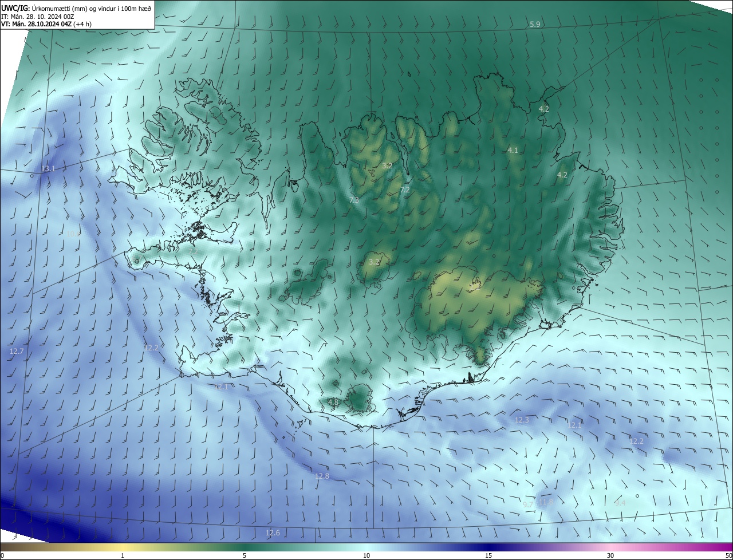This screenshot has height=560, width=733.
Task: Click the 13.1 value label
Action: coord(49,169)
